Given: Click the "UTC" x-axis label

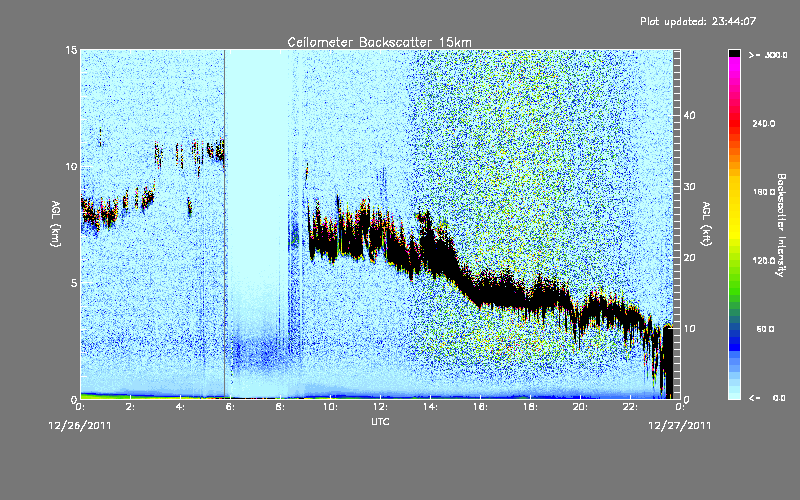Looking at the screenshot, I should tap(380, 421).
